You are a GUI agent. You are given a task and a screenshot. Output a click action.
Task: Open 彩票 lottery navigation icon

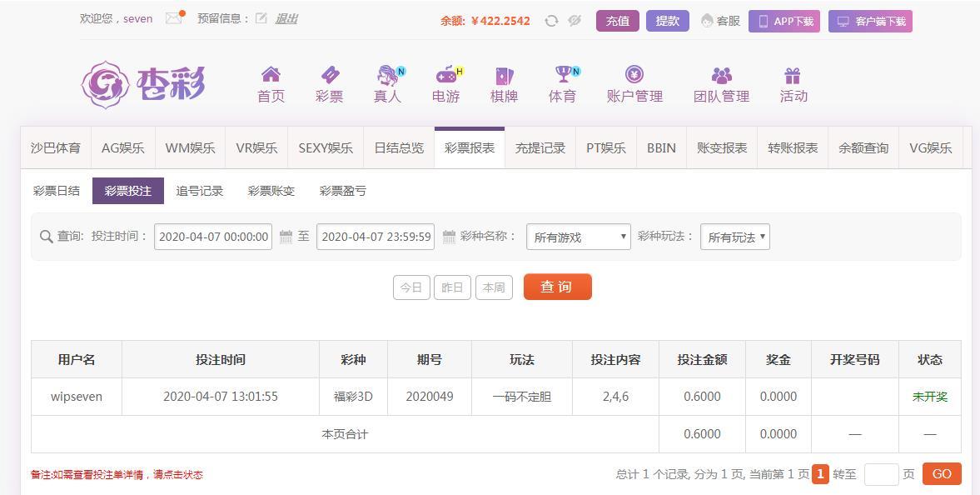329,75
